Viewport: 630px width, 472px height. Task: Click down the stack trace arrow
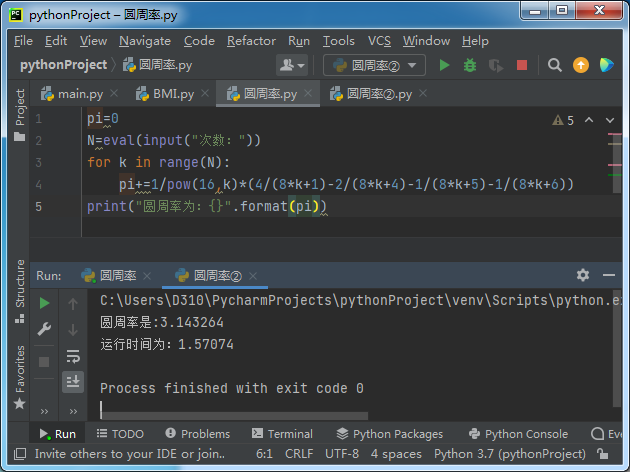coord(73,330)
